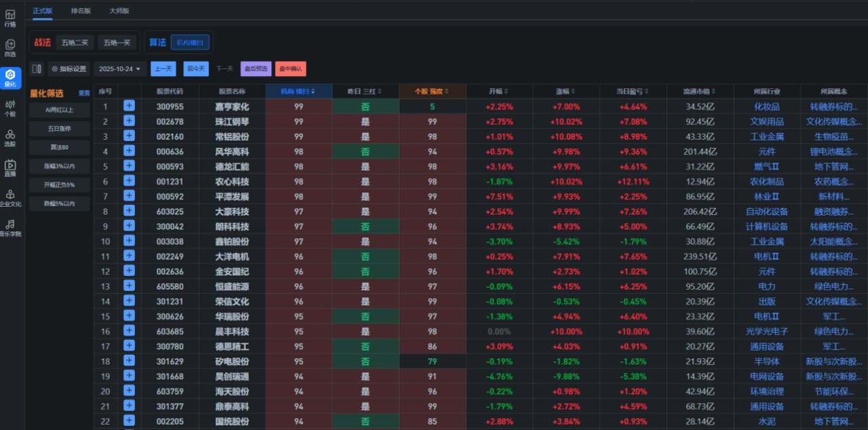The width and height of the screenshot is (868, 430).
Task: Switch to the 排名版 tab
Action: coord(81,11)
